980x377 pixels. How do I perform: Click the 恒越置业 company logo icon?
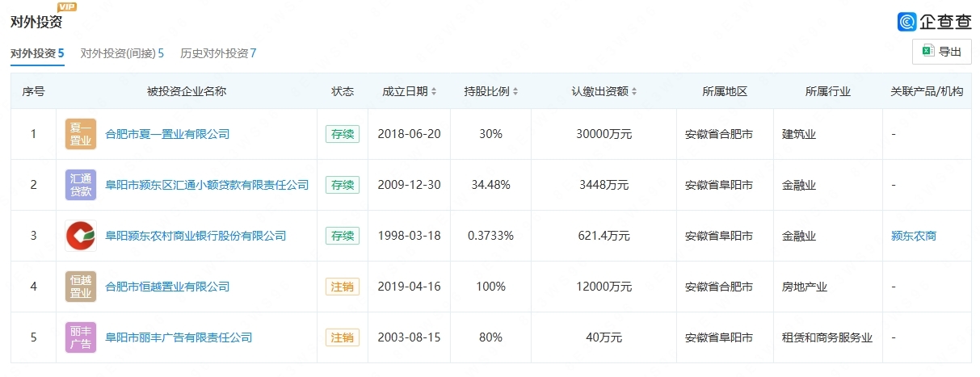coord(81,287)
